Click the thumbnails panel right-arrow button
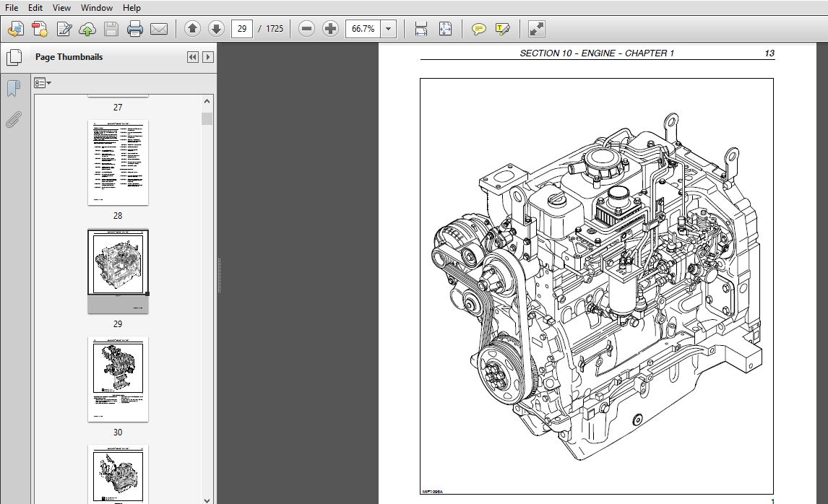This screenshot has width=828, height=504. pyautogui.click(x=208, y=57)
